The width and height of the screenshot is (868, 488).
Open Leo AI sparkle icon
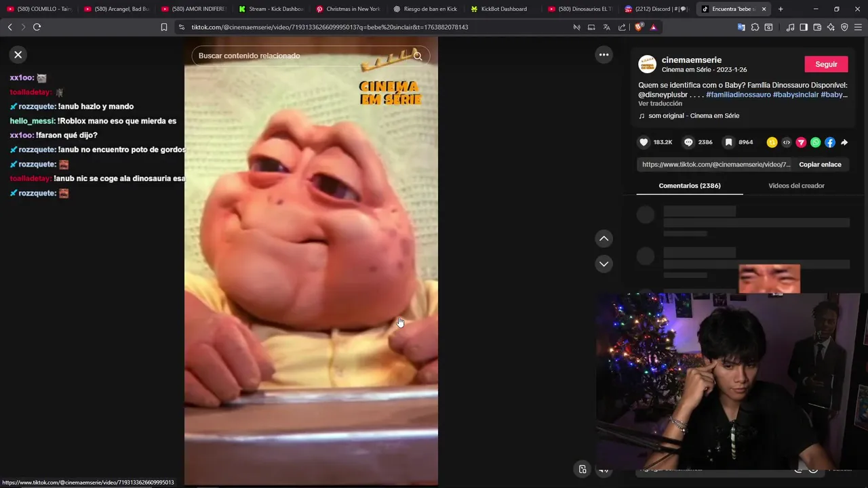(x=831, y=27)
